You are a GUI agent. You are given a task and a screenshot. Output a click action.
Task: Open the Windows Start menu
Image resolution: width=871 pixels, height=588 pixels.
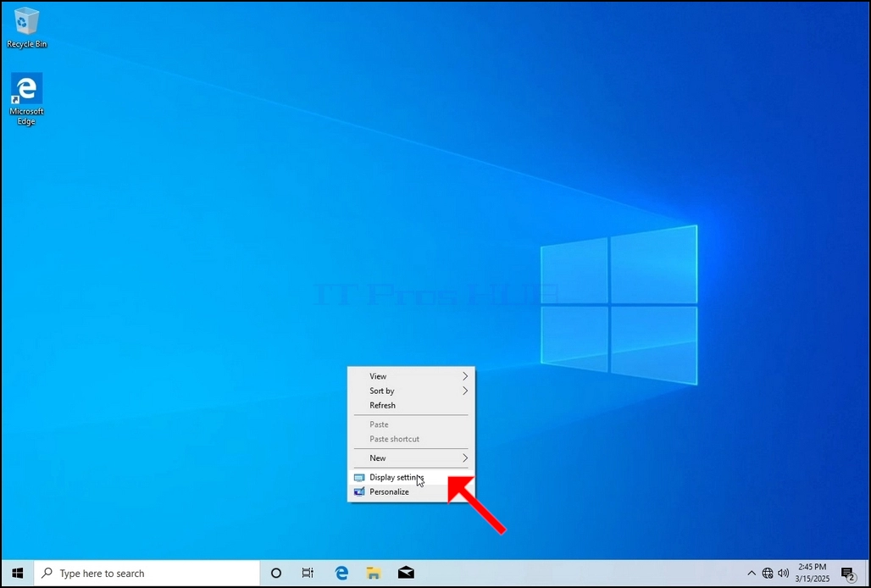[17, 573]
